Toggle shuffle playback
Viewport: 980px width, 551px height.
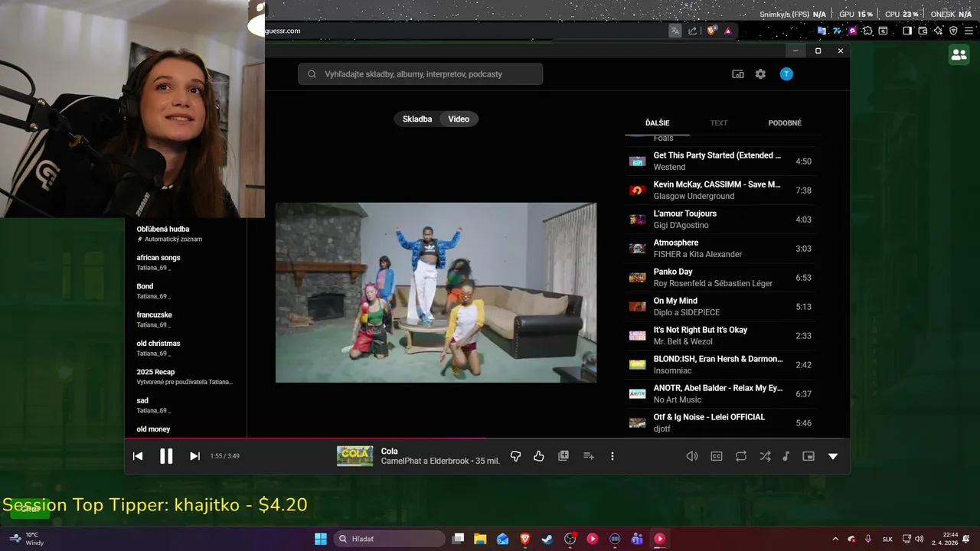(x=765, y=456)
